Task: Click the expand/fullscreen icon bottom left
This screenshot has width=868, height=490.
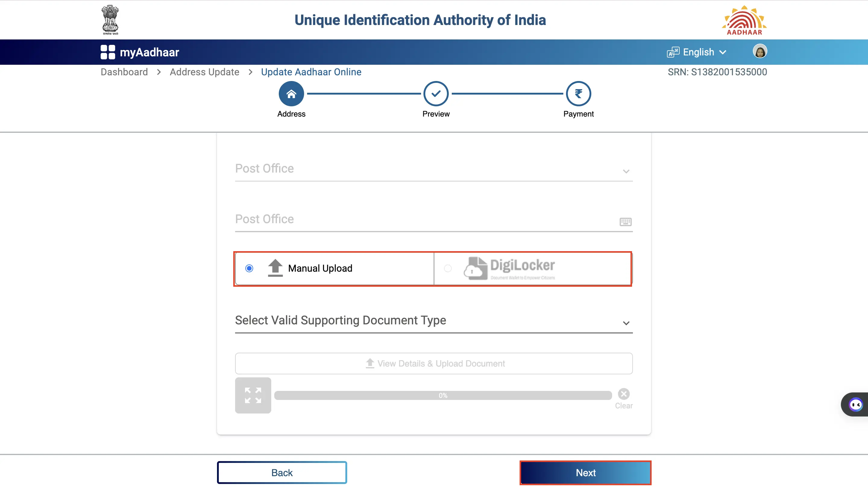Action: [253, 395]
